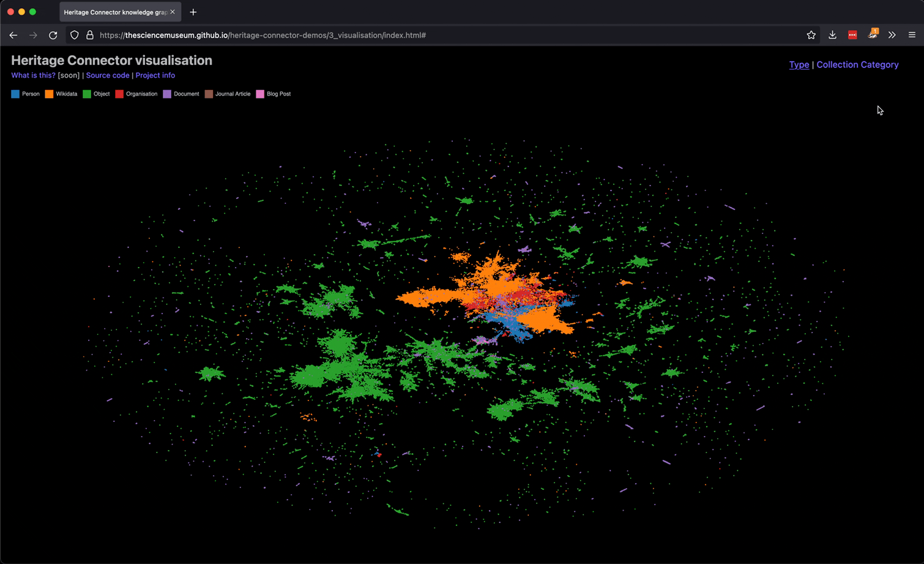This screenshot has width=924, height=564.
Task: Click the macOS green fullscreen window button
Action: [x=33, y=12]
